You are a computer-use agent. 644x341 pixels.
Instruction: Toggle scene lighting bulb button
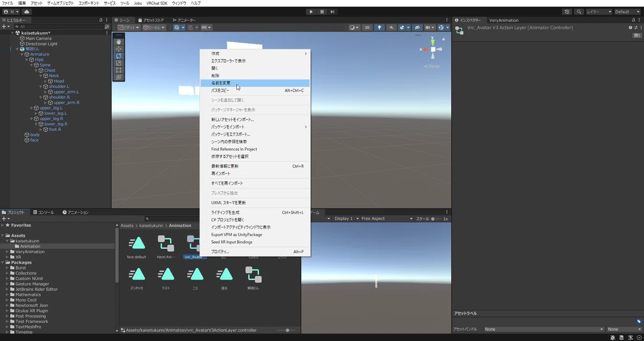point(380,27)
